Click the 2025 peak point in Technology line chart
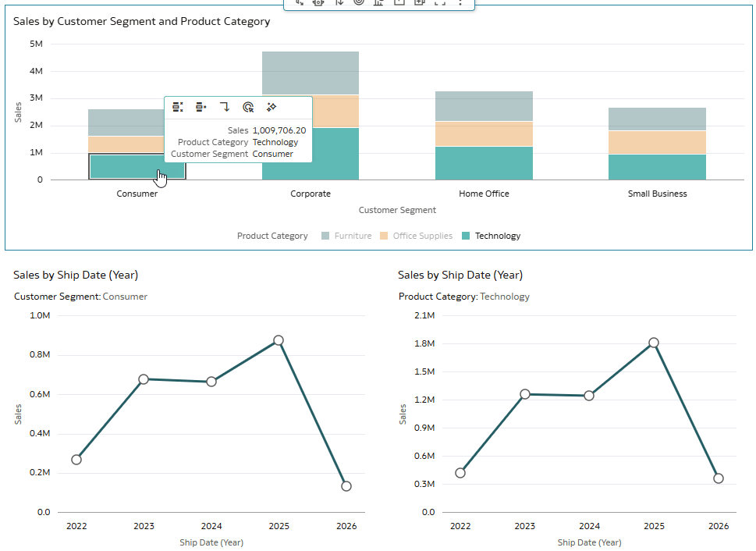Screen dimensions: 756x551 (x=654, y=343)
